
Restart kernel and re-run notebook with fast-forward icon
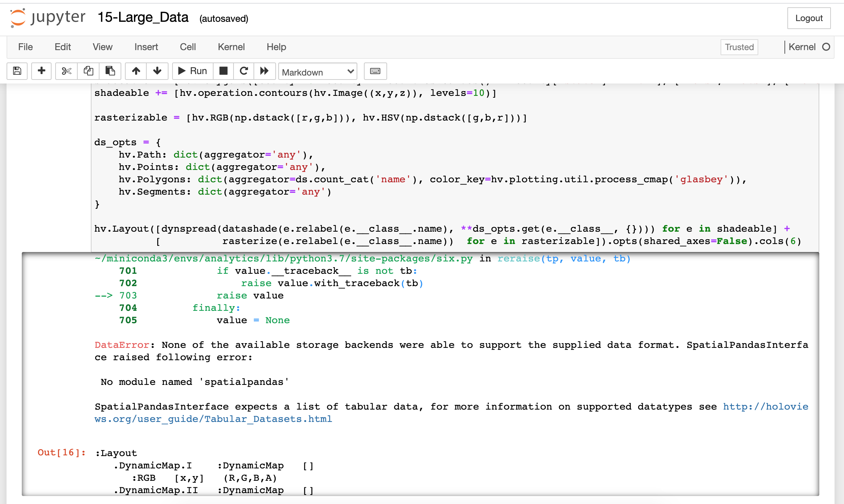coord(265,71)
